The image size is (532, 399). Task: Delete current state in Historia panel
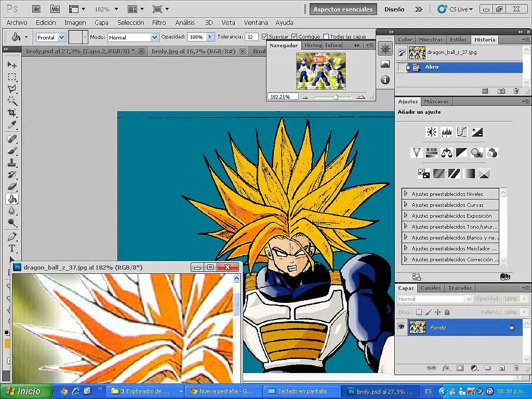click(516, 91)
